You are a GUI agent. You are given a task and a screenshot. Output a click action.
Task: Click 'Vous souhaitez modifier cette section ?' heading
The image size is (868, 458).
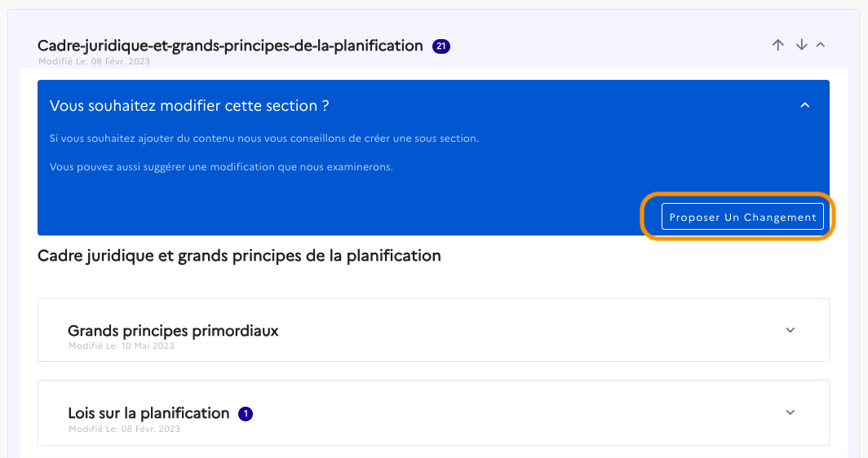click(x=189, y=106)
